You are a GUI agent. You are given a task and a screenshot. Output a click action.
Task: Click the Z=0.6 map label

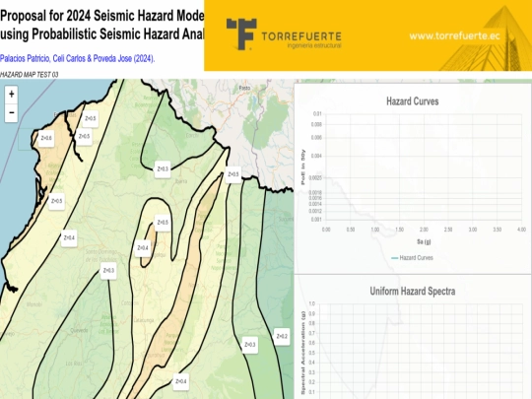(x=46, y=138)
